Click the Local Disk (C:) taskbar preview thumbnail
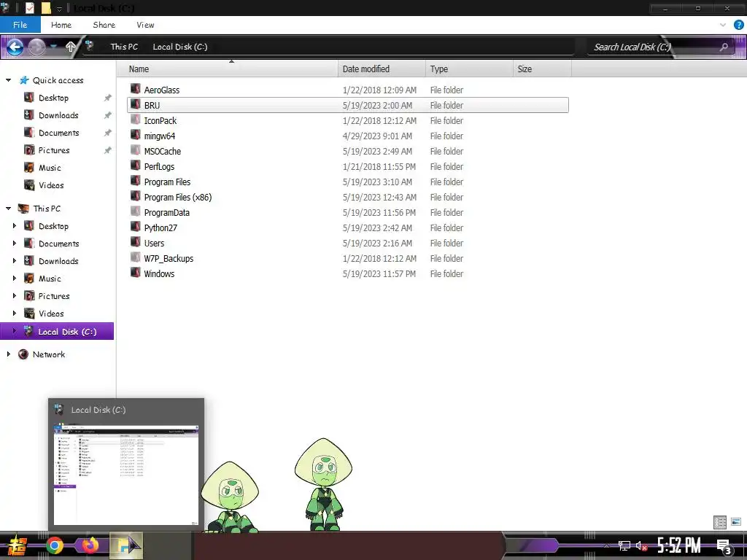Viewport: 747px width, 560px height. tap(126, 475)
